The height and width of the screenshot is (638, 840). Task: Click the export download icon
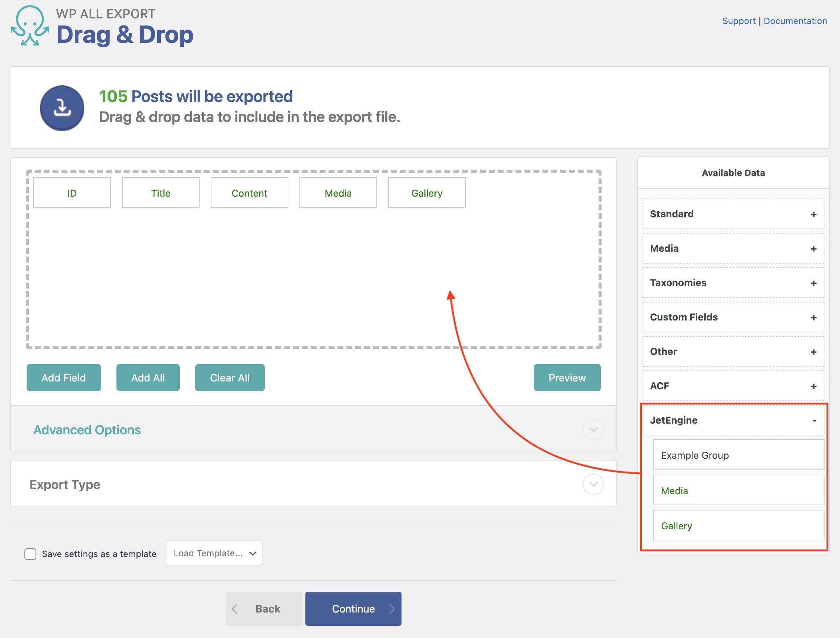[x=62, y=108]
